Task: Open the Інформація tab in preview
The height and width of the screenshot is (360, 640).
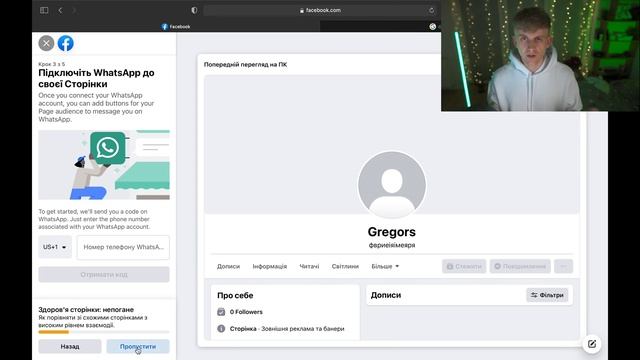Action: 269,266
